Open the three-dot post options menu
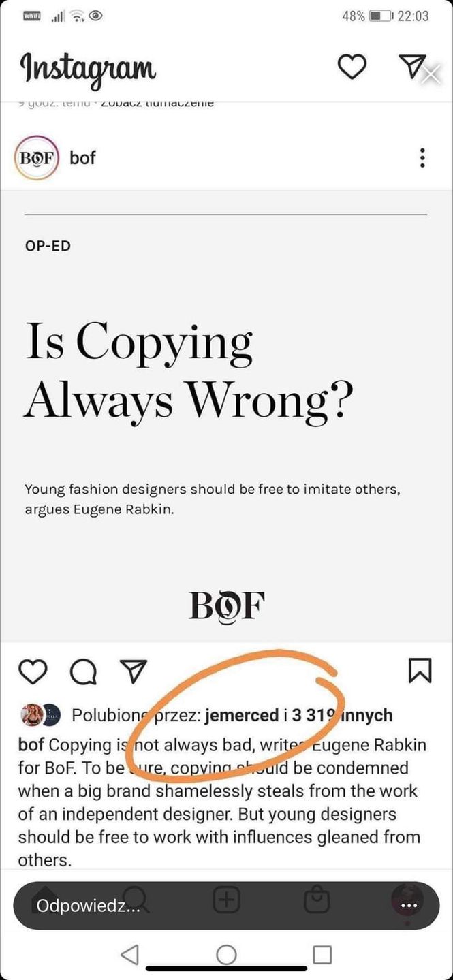 (x=422, y=158)
